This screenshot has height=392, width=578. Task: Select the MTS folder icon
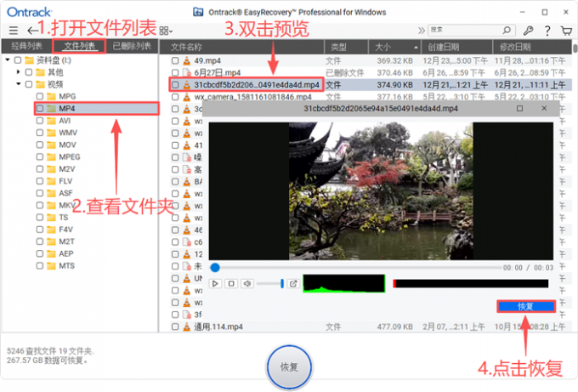pyautogui.click(x=51, y=266)
